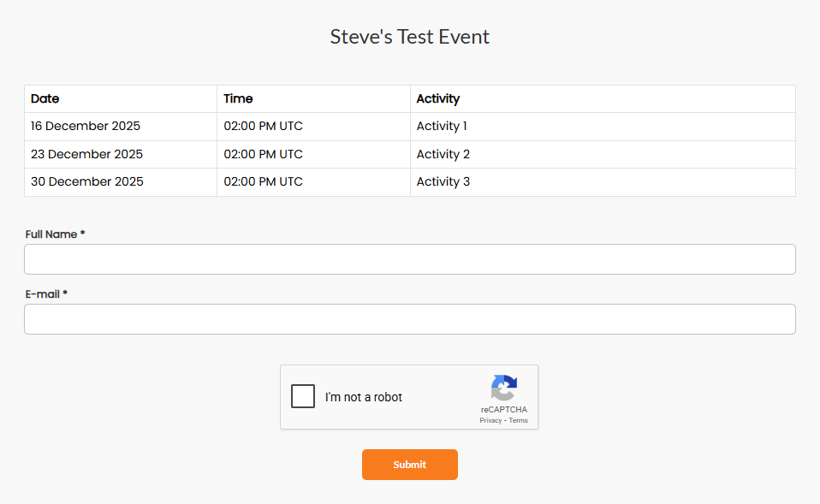Click the I'm not a robot text

pyautogui.click(x=364, y=397)
